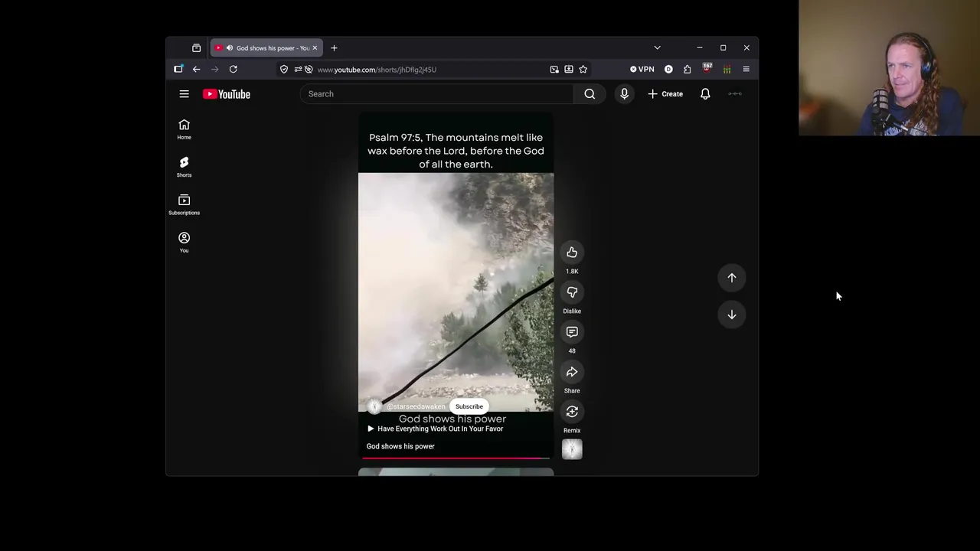Toggle the VPN in the toolbar
This screenshot has width=980, height=551.
642,69
